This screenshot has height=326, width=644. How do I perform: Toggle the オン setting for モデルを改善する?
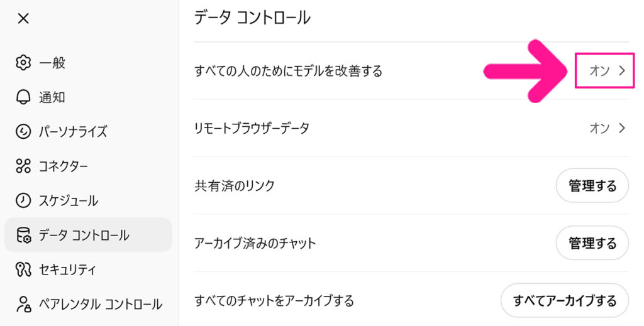pos(599,71)
